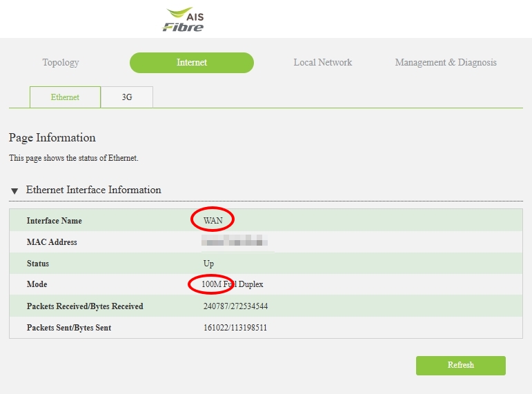Screen dimensions: 532x394
Task: Switch to the 3G sub-tab
Action: coord(127,97)
